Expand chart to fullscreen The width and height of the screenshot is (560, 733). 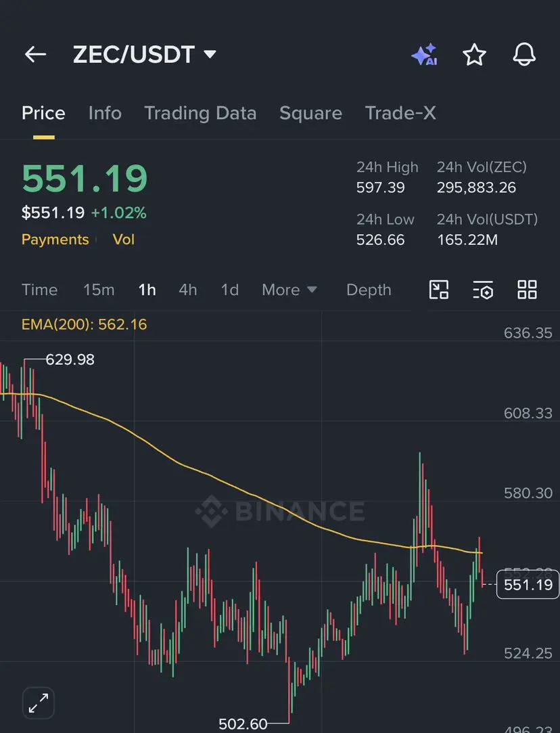click(x=39, y=703)
